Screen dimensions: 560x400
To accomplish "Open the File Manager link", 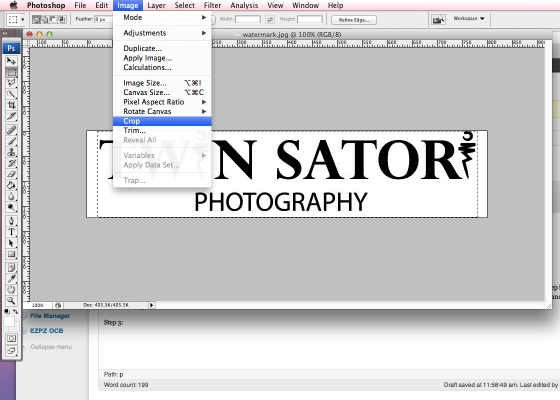I will pos(50,316).
